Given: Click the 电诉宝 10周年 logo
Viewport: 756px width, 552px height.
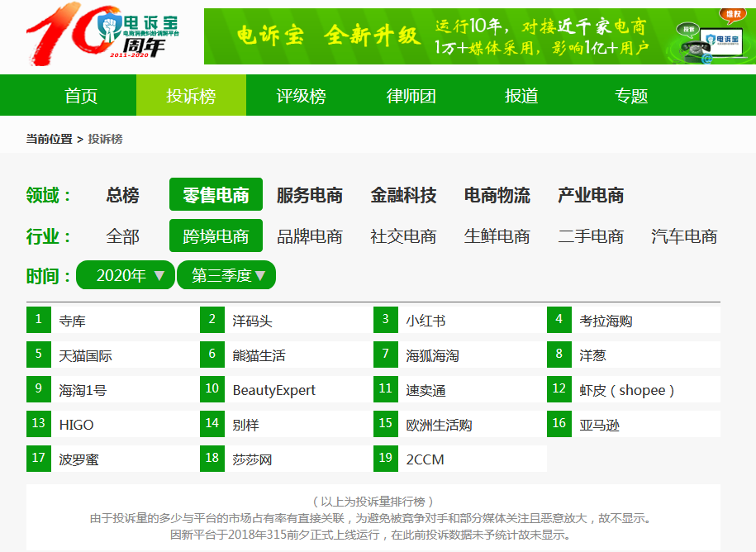Looking at the screenshot, I should coord(103,35).
